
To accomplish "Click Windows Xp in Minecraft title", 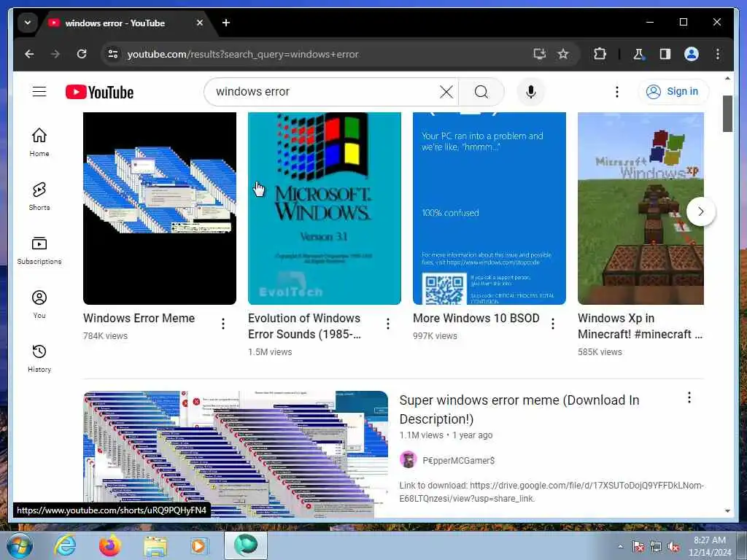I will tap(640, 326).
